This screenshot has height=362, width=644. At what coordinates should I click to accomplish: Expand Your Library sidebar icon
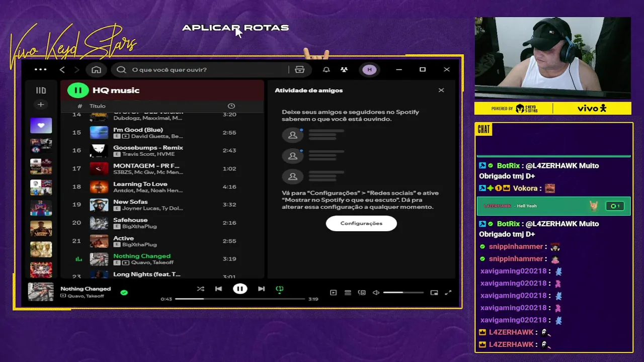click(x=41, y=90)
